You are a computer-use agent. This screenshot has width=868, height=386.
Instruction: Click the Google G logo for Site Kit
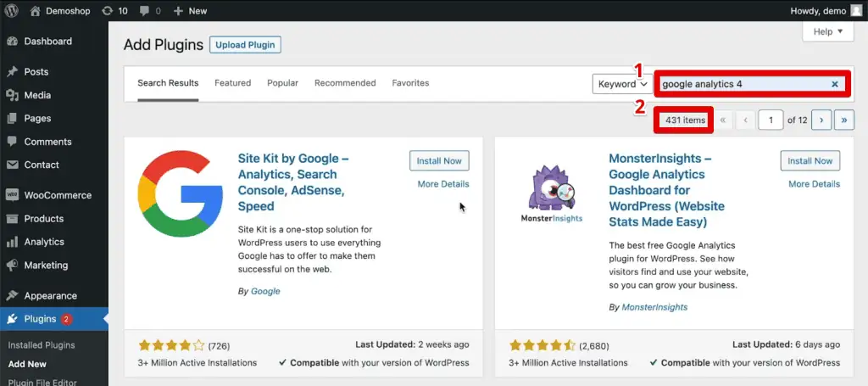click(180, 193)
